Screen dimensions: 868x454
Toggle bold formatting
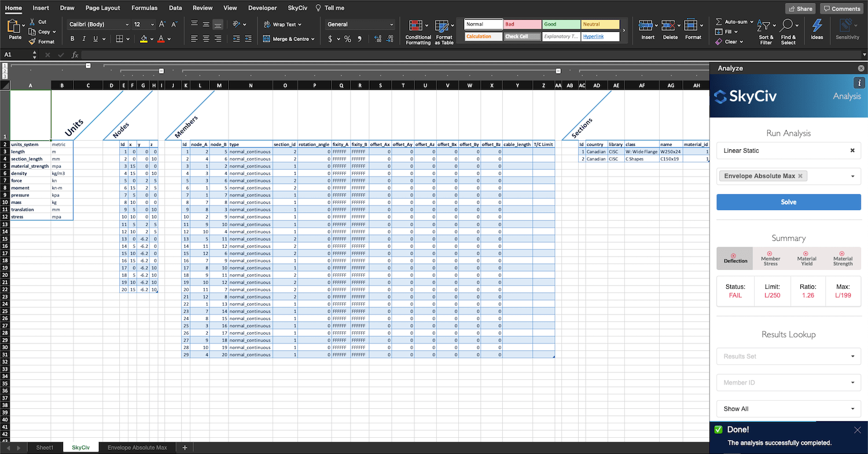pyautogui.click(x=72, y=38)
